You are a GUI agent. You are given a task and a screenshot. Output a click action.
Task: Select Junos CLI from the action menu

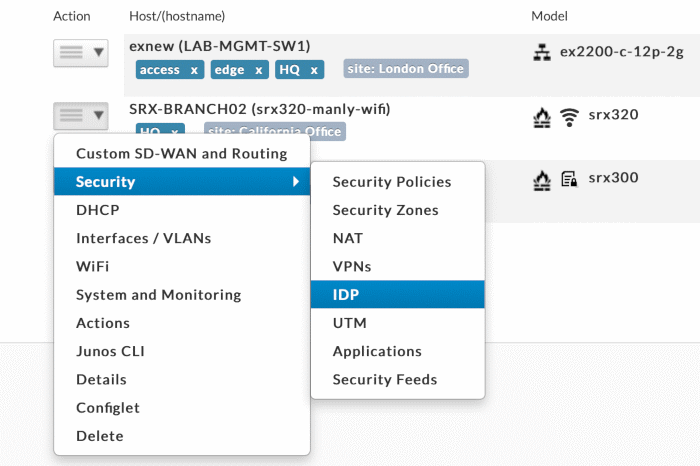113,351
